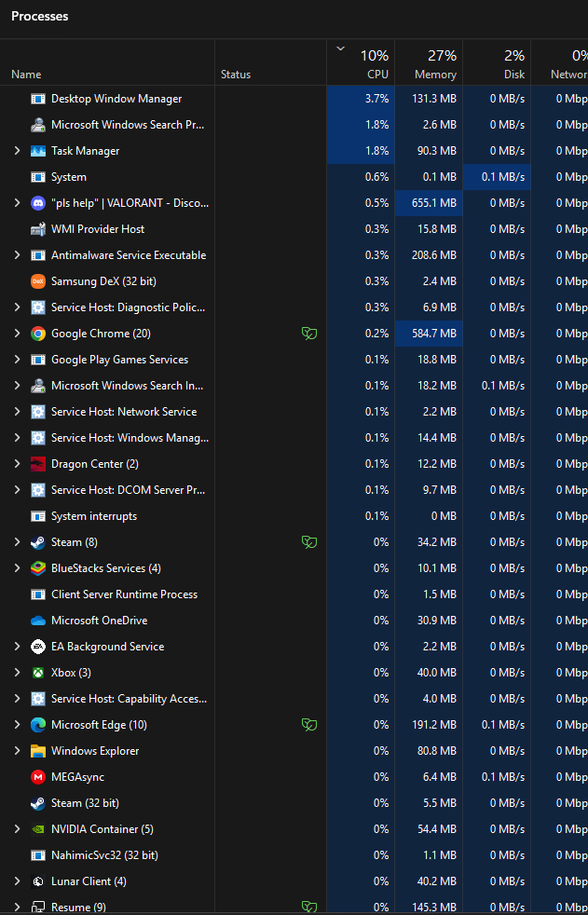Sort by the Network column header
Screen dimensions: 588x915
559,62
